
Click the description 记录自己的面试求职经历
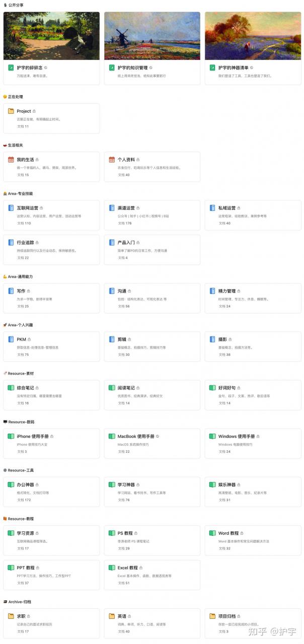(x=35, y=625)
